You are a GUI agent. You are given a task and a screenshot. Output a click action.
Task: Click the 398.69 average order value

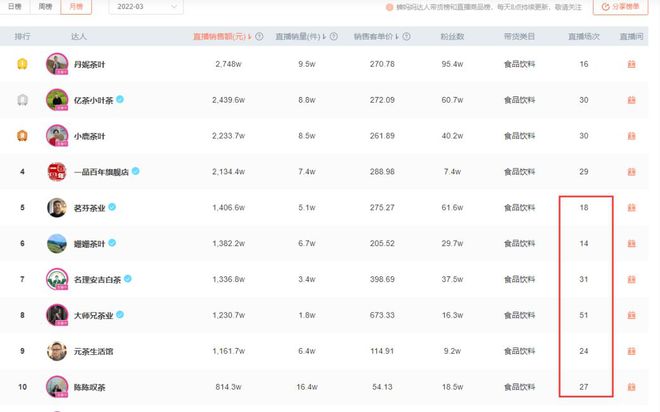[x=382, y=279]
